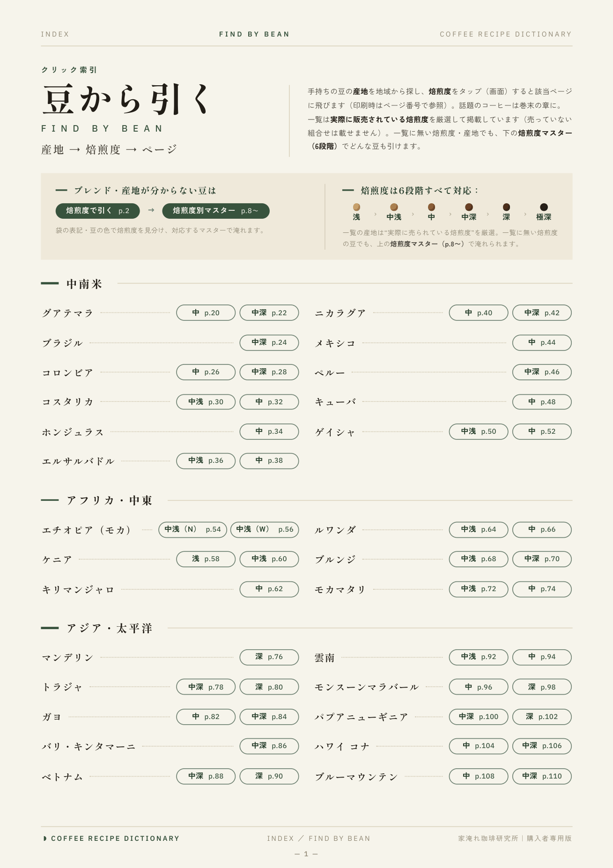The height and width of the screenshot is (868, 613).
Task: Jump to グアテマラ 中深 p.22
Action: [x=269, y=313]
